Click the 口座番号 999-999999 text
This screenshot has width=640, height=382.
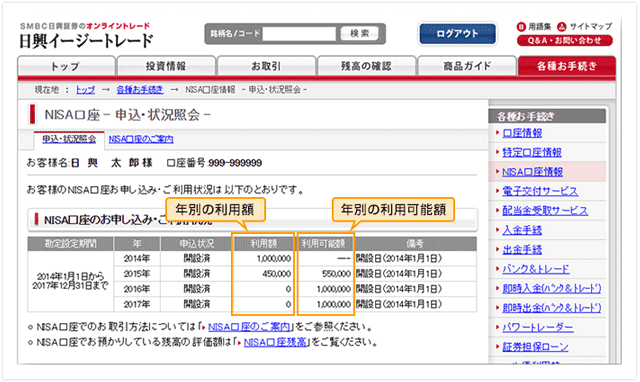(x=214, y=163)
